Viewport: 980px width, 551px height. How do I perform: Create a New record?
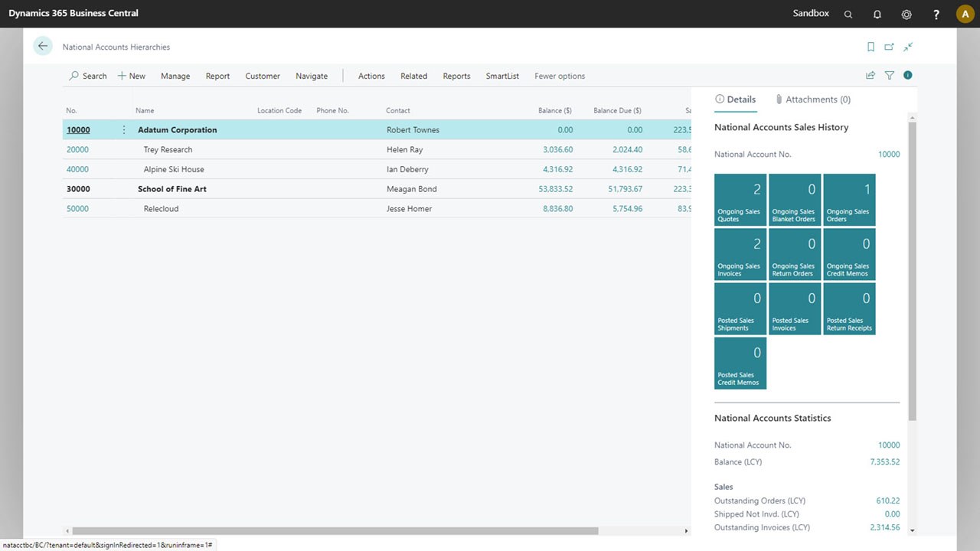click(x=131, y=76)
